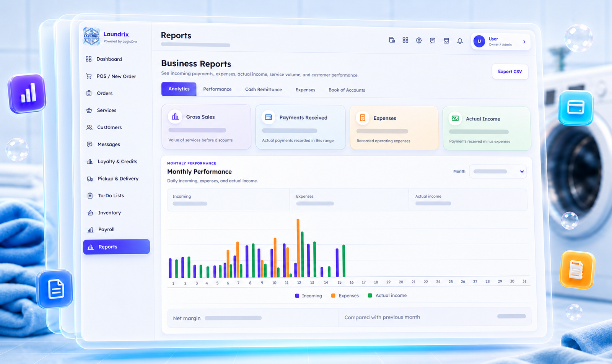Open the Month dropdown
The image size is (612, 364).
click(498, 171)
